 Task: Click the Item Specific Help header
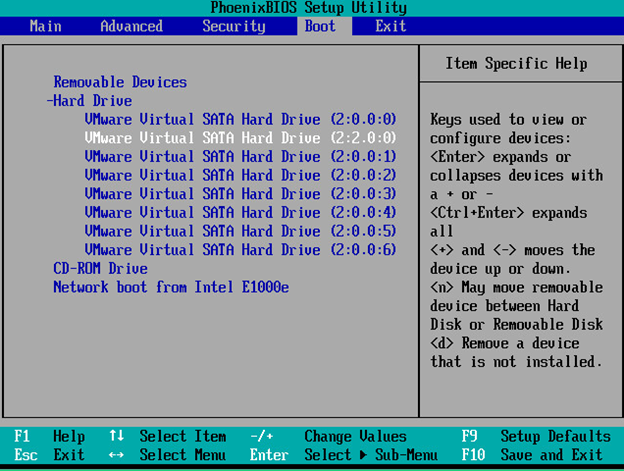click(516, 64)
